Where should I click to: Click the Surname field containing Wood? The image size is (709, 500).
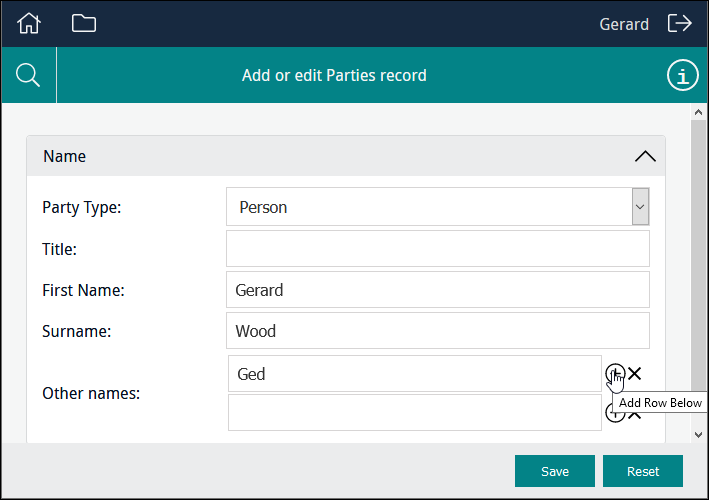(437, 331)
